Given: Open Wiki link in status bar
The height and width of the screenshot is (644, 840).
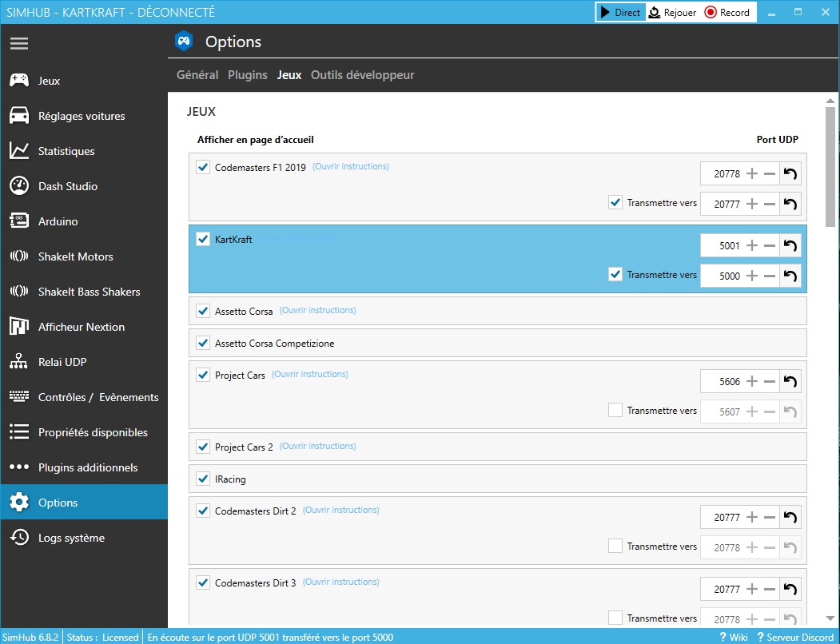Looking at the screenshot, I should pos(734,637).
